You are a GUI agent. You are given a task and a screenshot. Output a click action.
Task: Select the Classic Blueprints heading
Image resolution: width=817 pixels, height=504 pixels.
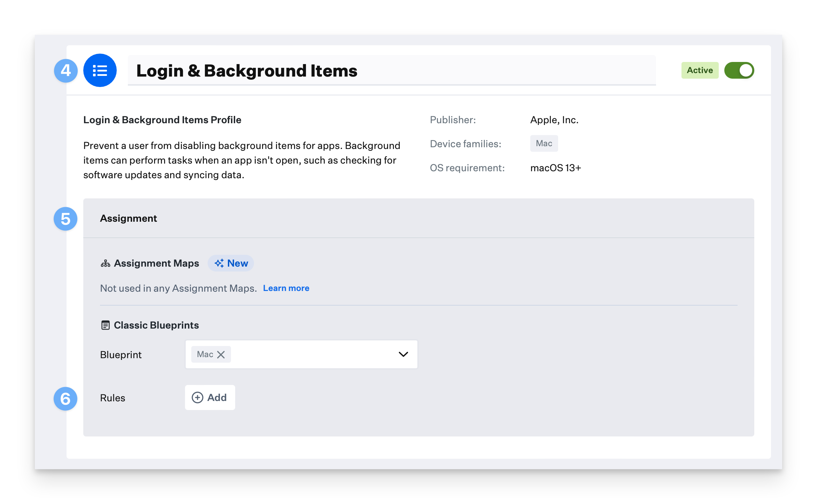(x=156, y=325)
